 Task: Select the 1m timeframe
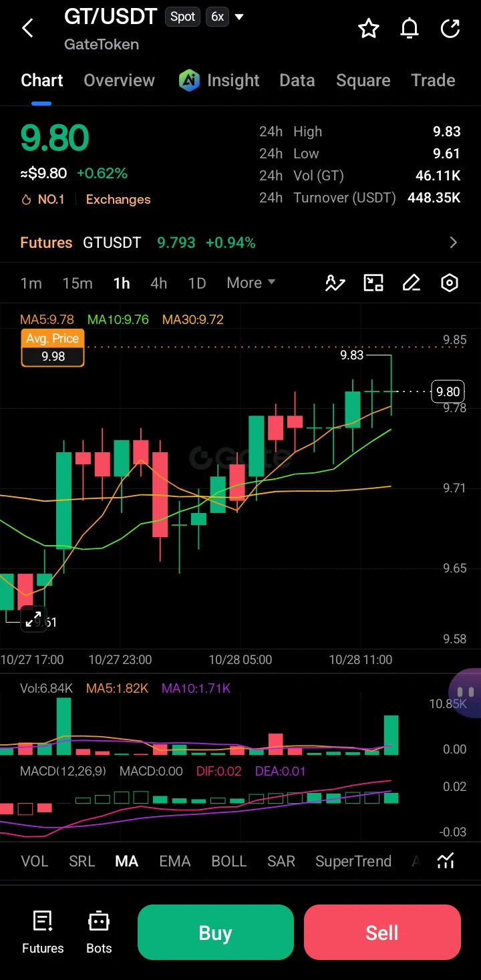click(31, 283)
